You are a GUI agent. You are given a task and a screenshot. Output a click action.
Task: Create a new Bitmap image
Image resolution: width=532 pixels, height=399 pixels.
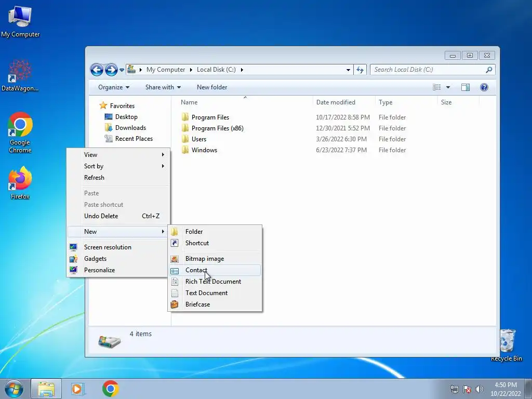coord(215,259)
